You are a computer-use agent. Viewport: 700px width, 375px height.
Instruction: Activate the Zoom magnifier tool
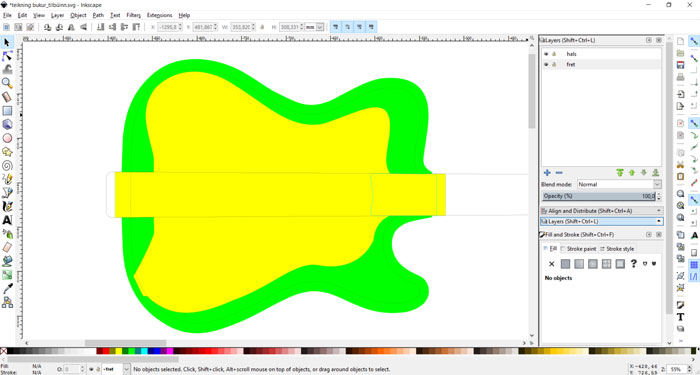tap(7, 83)
